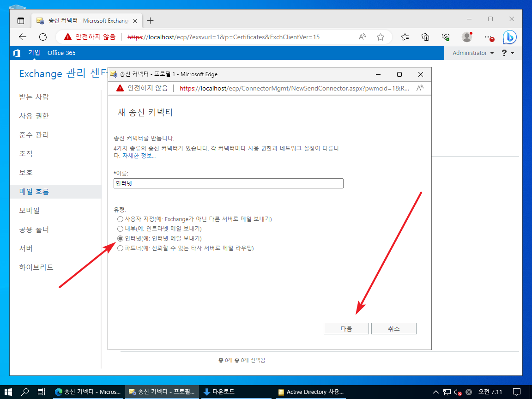Open the notification center icon
532x399 pixels.
point(516,392)
